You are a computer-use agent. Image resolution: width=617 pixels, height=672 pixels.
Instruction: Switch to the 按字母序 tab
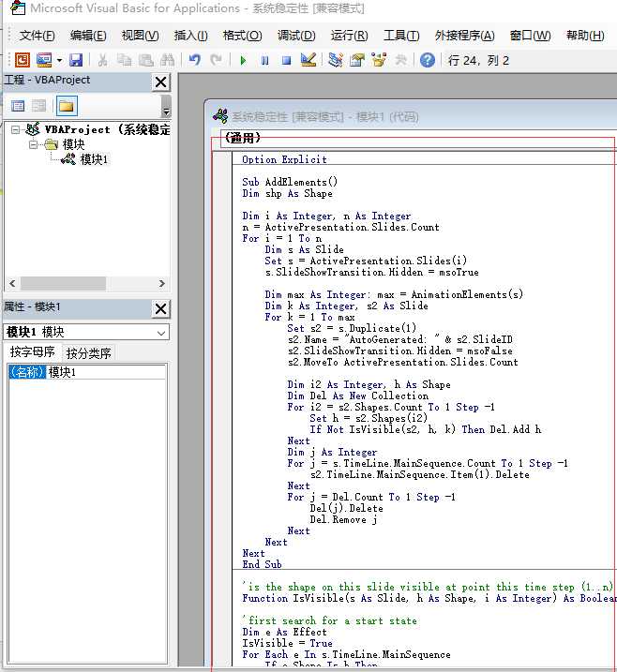point(33,352)
